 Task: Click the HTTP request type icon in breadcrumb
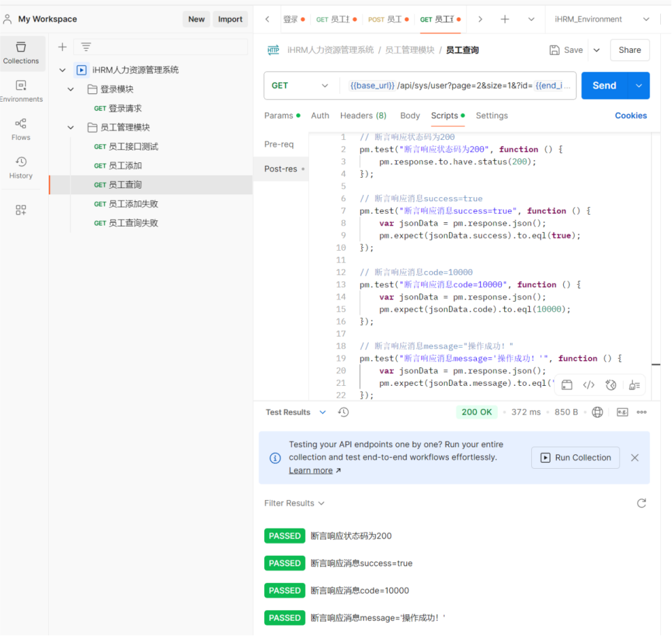[x=273, y=50]
